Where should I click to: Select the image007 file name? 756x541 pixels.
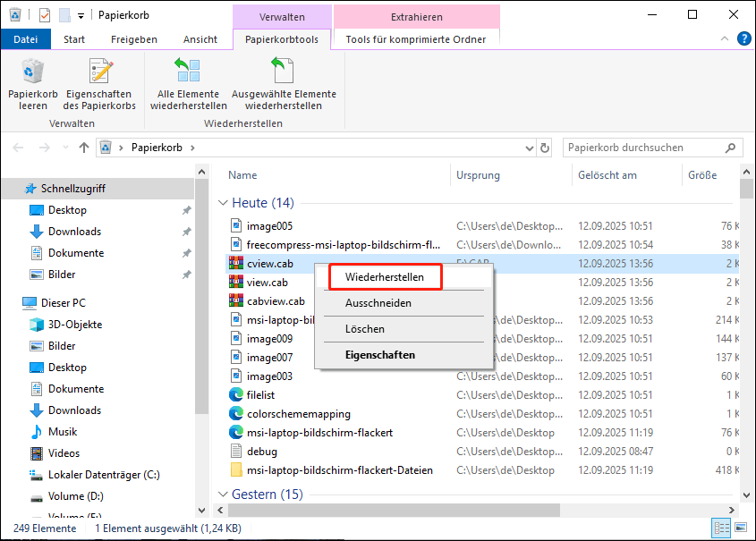(x=269, y=358)
